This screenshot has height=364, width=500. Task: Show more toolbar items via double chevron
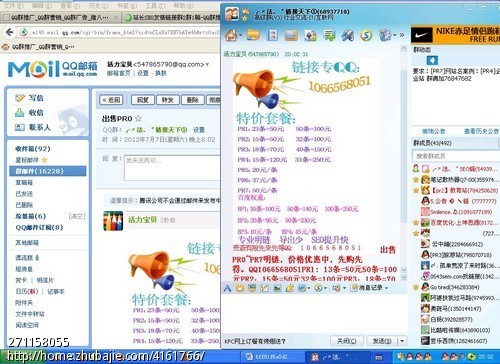click(402, 35)
